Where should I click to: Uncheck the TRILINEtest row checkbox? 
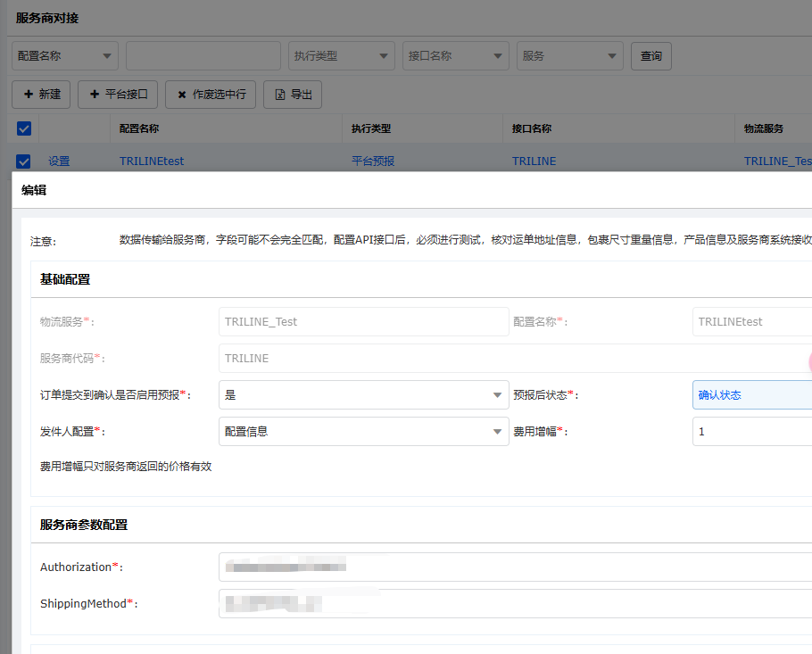click(24, 161)
